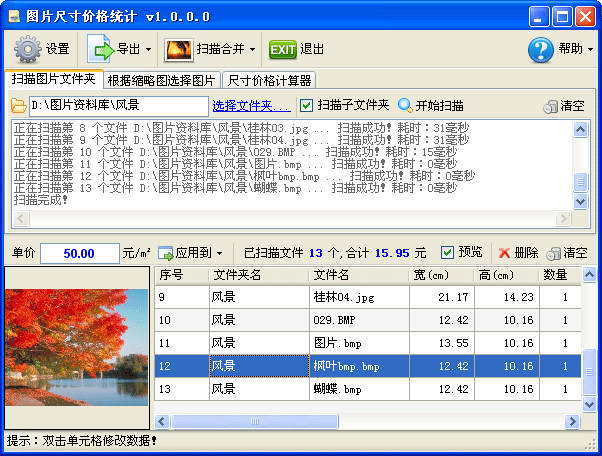The width and height of the screenshot is (602, 456).
Task: Switch to the 根据缩略图选择图片 tab
Action: click(x=161, y=79)
